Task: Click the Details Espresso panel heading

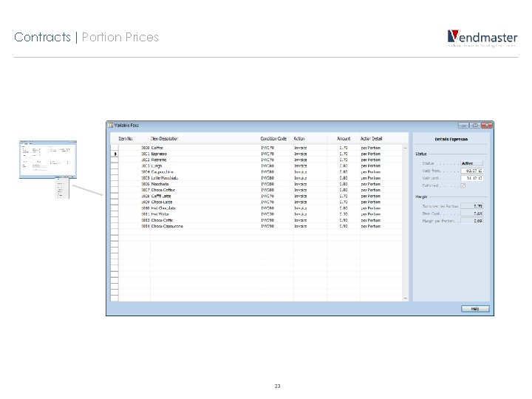Action: coord(451,139)
